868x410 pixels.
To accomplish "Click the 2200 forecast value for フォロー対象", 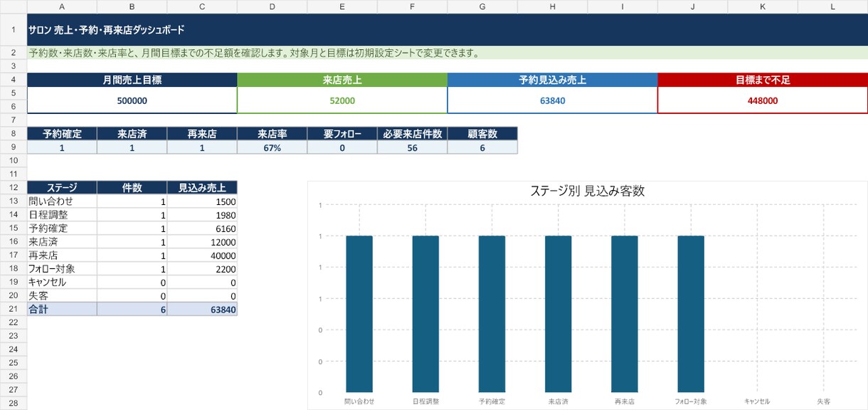I will click(202, 269).
